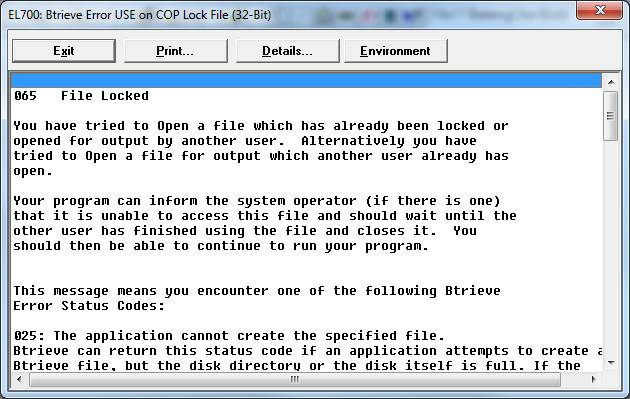Click the vertical scrollbar thumb
630x399 pixels.
pos(611,116)
